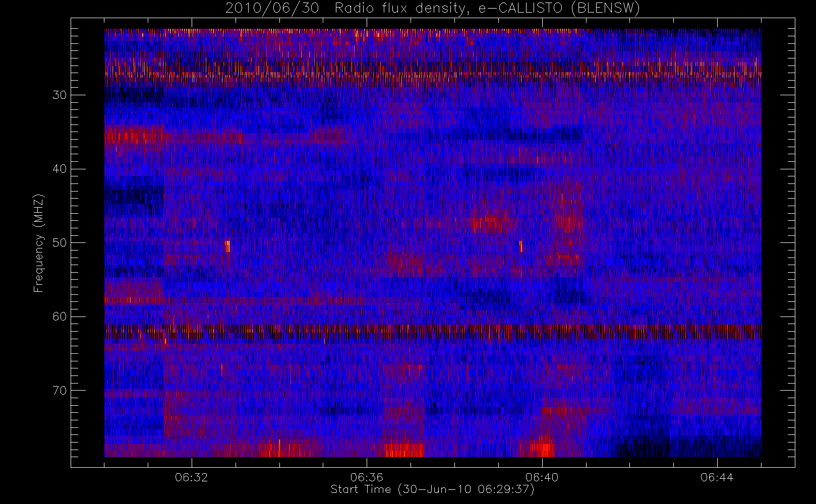Click the date 2010/06/30 in the title
The height and width of the screenshot is (504, 816).
[272, 9]
